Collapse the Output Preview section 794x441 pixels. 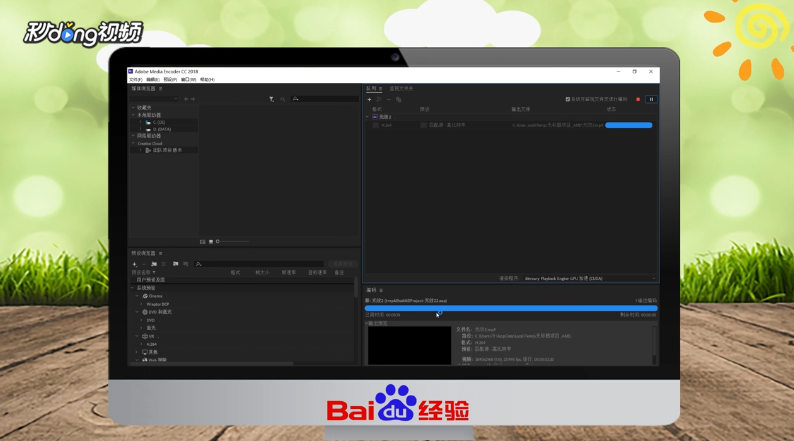[x=367, y=324]
